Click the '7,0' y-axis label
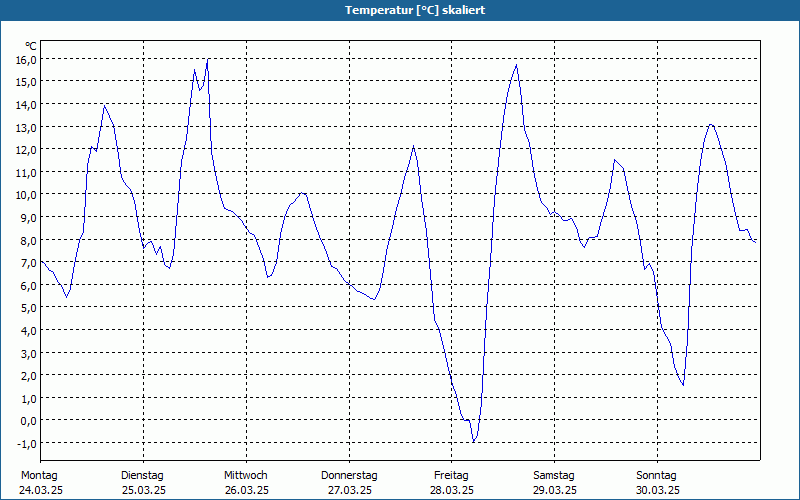Viewport: 800px width, 500px height. point(29,263)
